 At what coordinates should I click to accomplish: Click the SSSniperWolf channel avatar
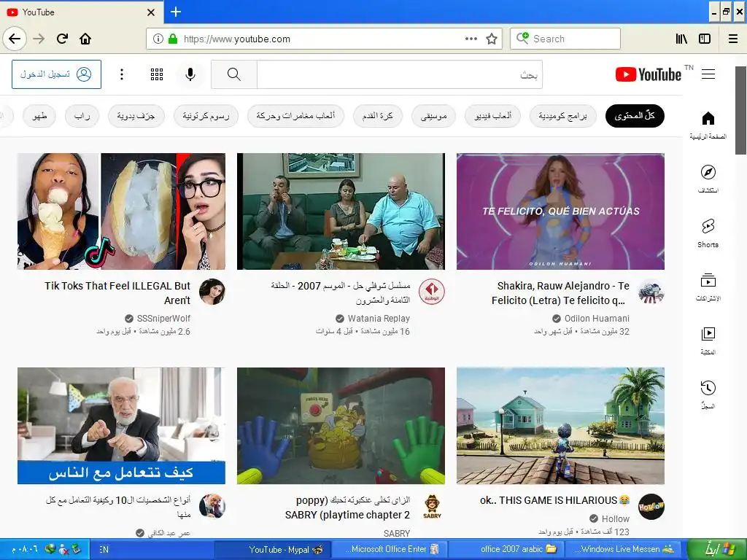pos(212,292)
